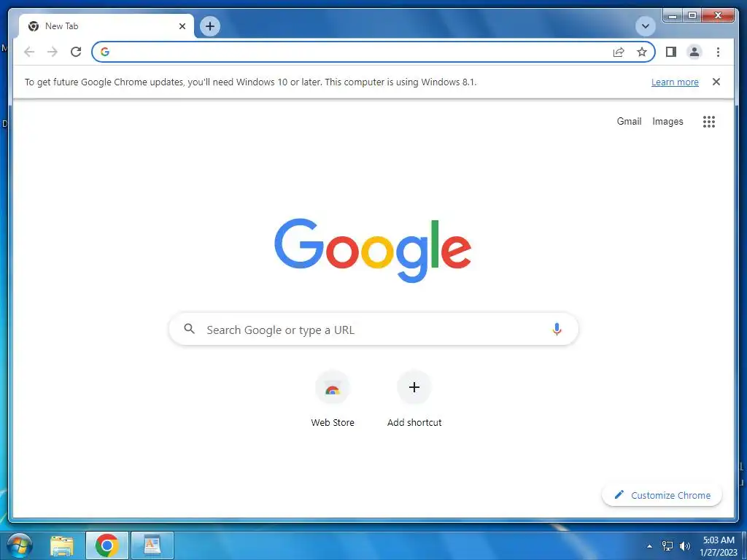The height and width of the screenshot is (560, 747).
Task: Click the Chrome taskbar icon
Action: coord(107,545)
